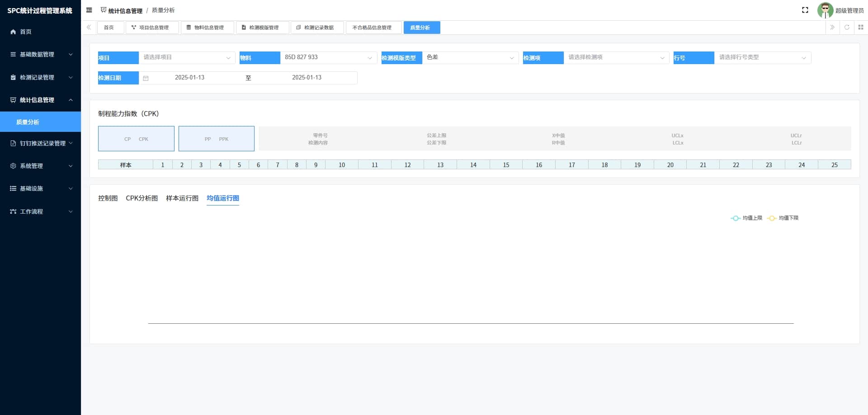Screen dimensions: 868x415
Task: Click sample column 25 header
Action: (835, 165)
